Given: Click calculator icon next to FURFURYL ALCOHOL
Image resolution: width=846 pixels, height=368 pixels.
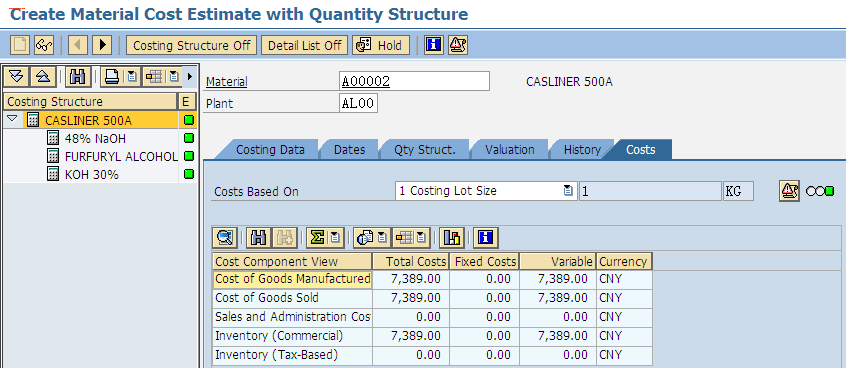Looking at the screenshot, I should click(x=53, y=156).
